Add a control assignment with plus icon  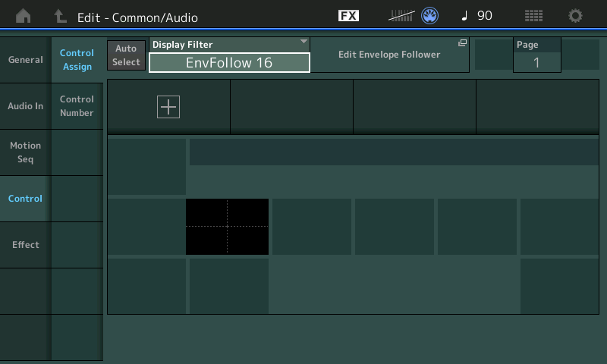coord(168,108)
